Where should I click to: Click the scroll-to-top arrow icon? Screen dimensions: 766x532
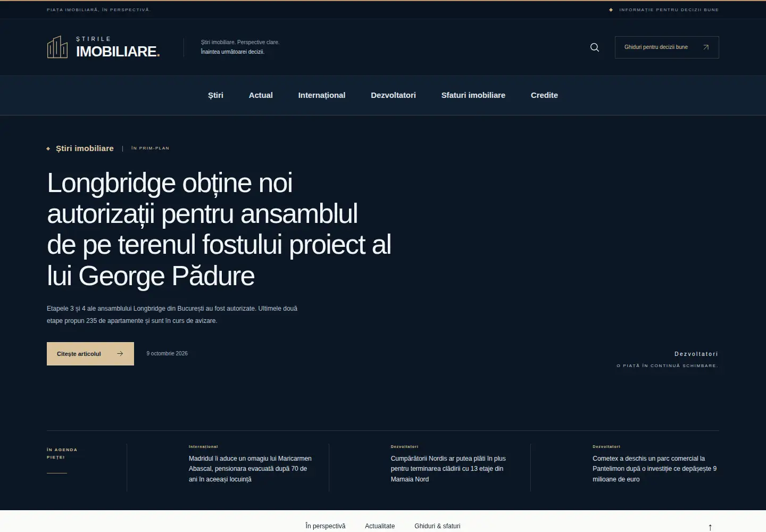[710, 527]
